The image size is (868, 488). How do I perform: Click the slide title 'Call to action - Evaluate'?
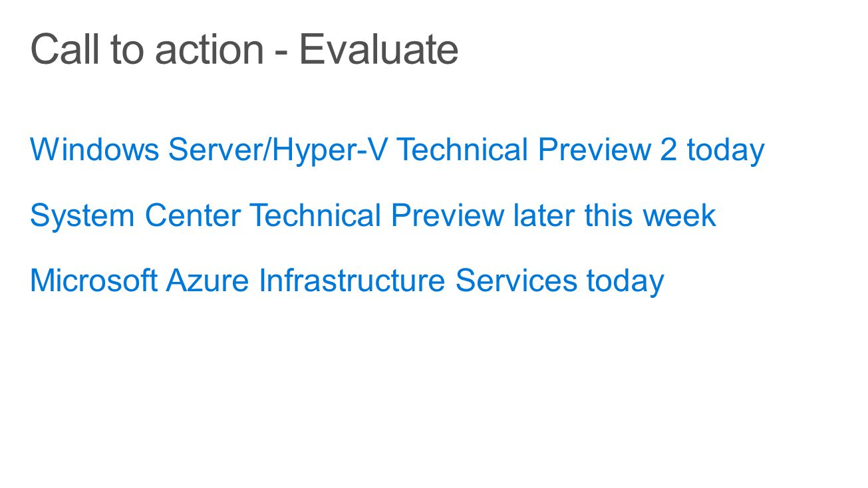244,49
